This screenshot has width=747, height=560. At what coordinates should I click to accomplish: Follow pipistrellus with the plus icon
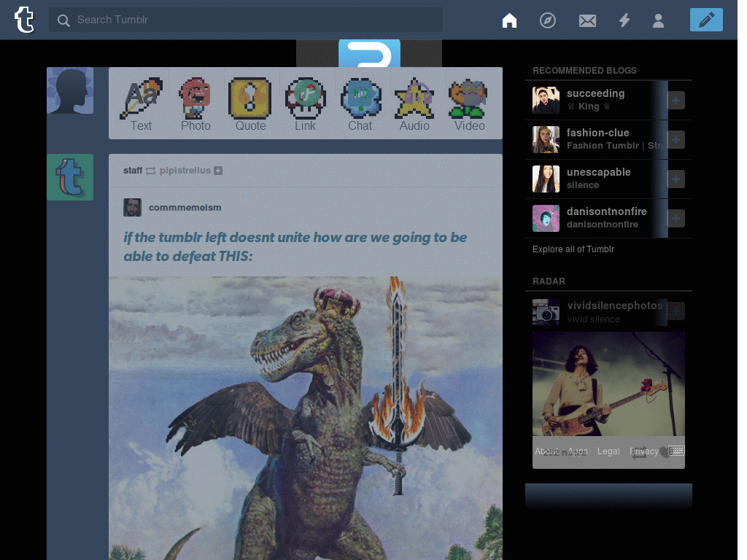218,171
